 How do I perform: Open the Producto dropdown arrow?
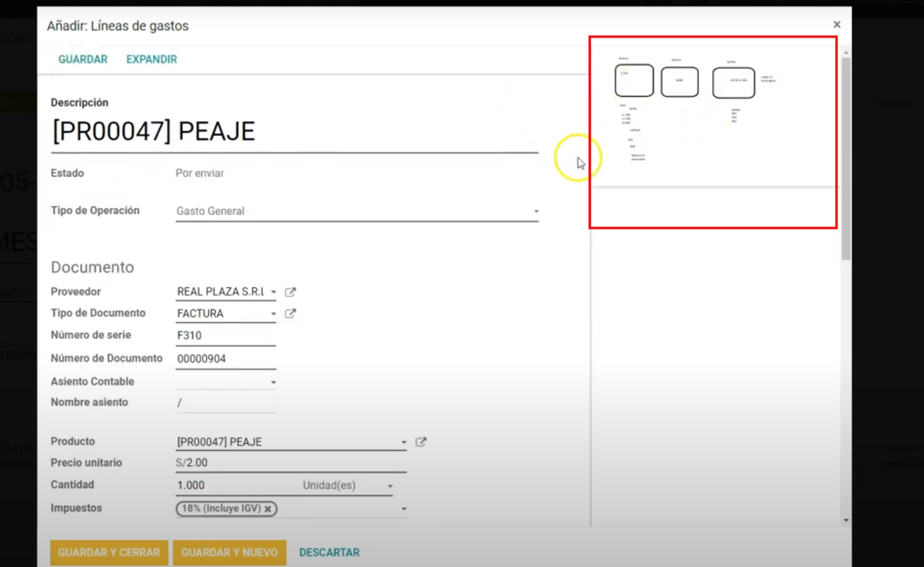click(x=404, y=442)
